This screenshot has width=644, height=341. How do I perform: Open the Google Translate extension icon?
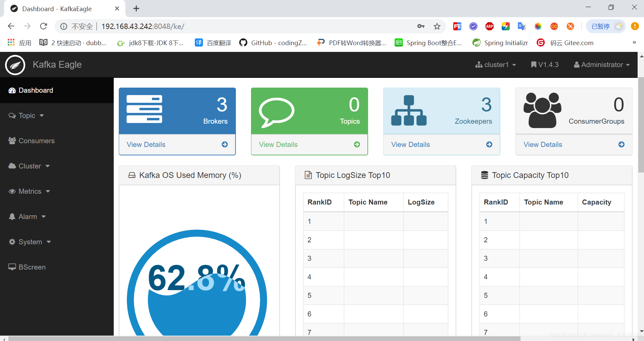[x=522, y=26]
